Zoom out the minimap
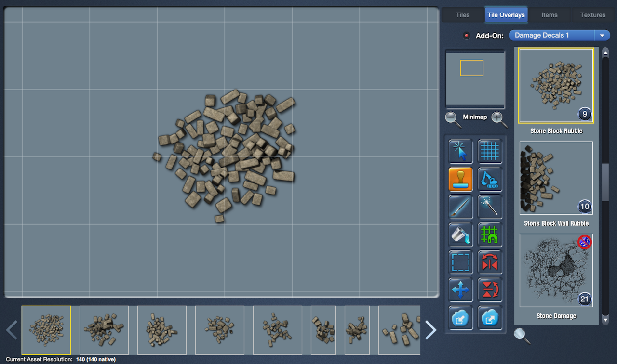617x364 pixels. point(453,118)
